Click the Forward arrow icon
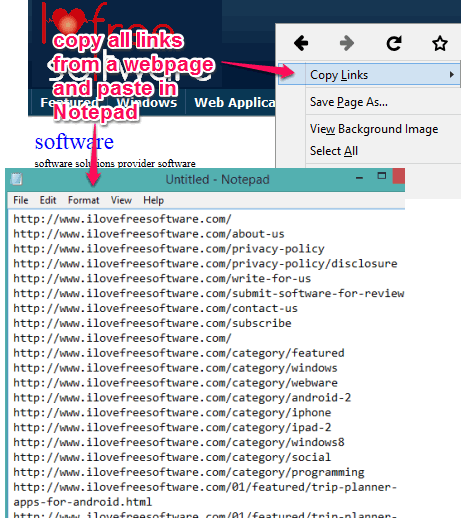Screen dimensions: 461x518 coord(347,43)
